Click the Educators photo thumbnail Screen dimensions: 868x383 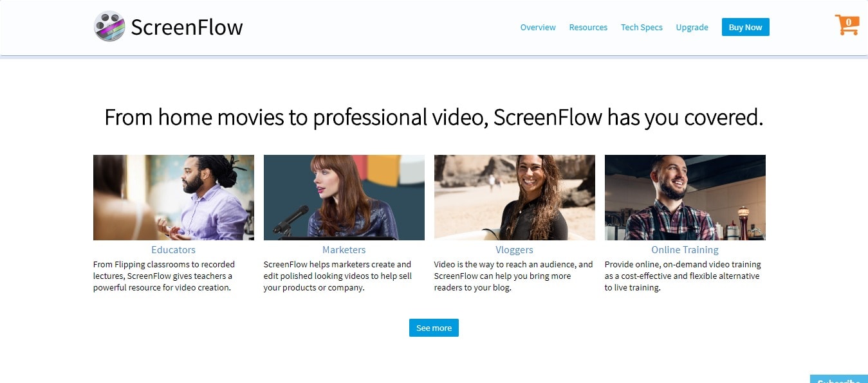[x=174, y=197]
